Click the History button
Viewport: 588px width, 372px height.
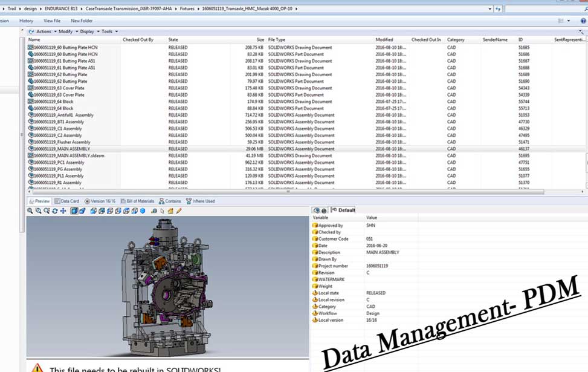26,21
